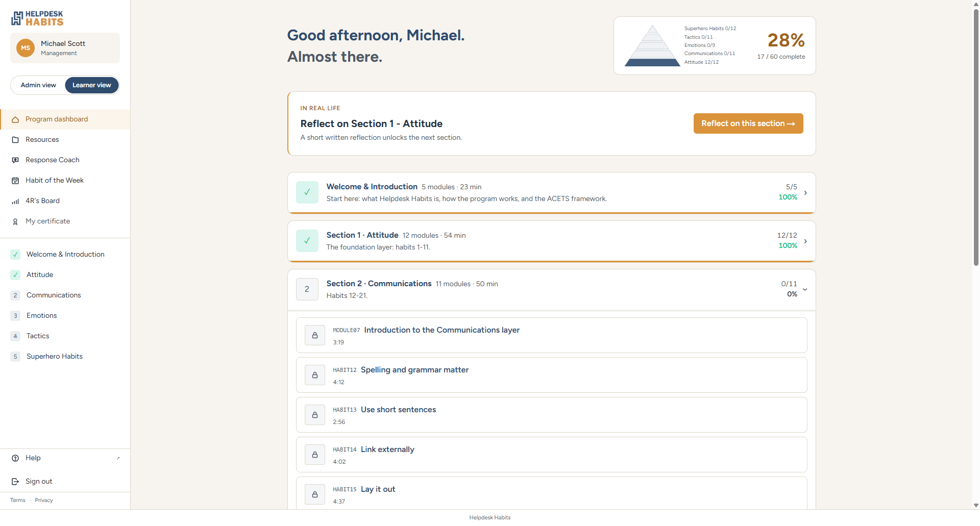The width and height of the screenshot is (980, 526).
Task: Click the pyramid progress graphic
Action: tap(652, 45)
